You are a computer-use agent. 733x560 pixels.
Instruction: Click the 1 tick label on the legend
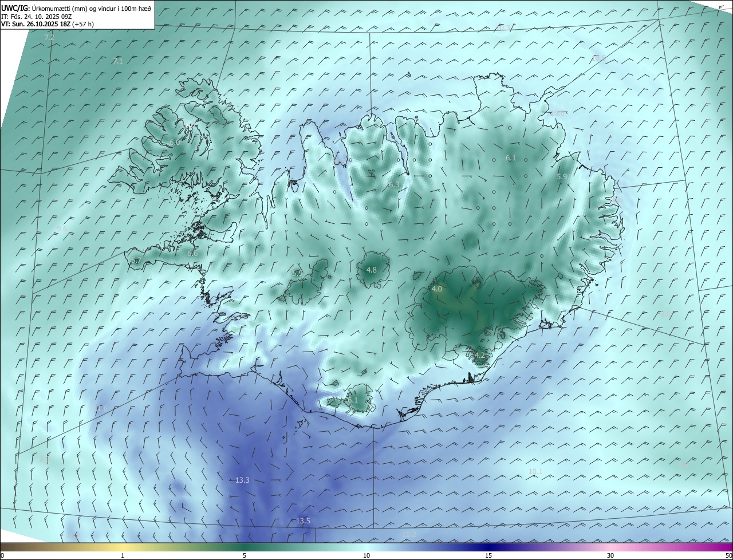click(123, 555)
